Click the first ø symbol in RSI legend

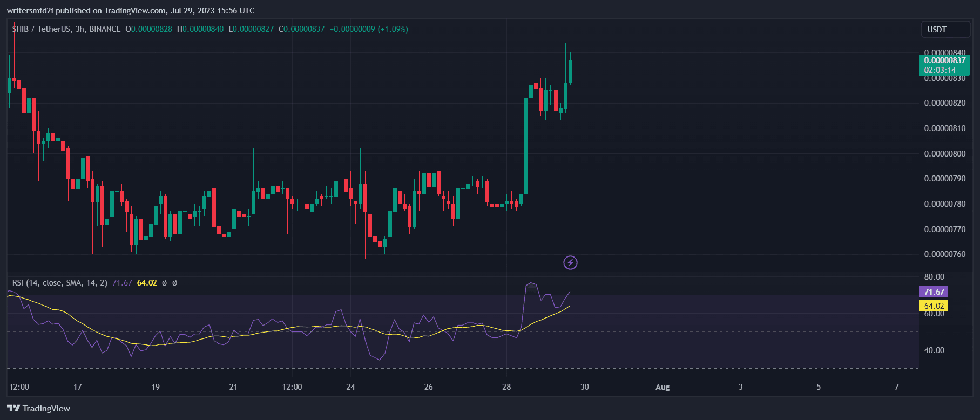pyautogui.click(x=164, y=283)
